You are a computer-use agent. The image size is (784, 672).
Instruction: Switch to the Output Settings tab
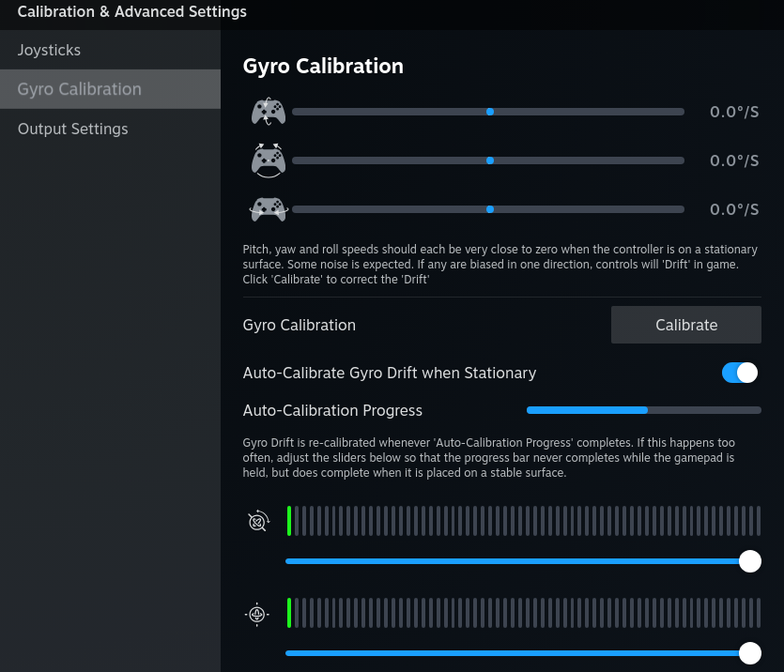coord(73,129)
